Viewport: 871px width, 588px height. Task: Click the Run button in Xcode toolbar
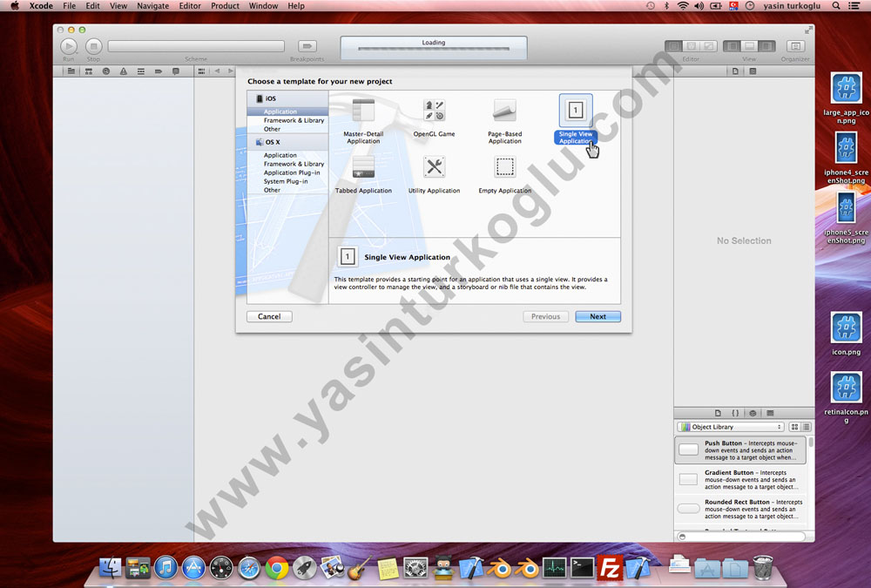point(68,46)
